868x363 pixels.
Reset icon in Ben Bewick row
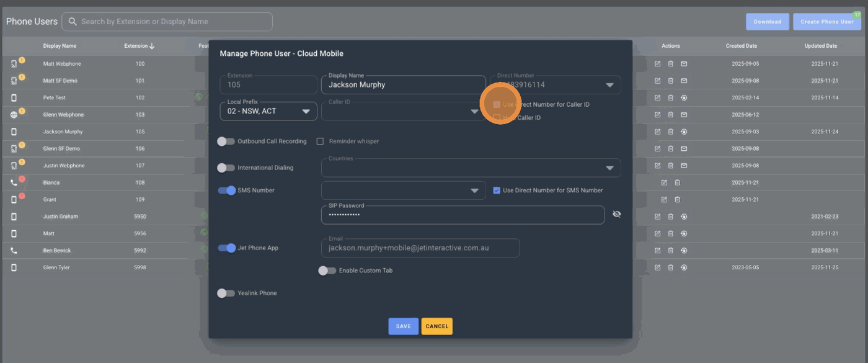pyautogui.click(x=684, y=251)
